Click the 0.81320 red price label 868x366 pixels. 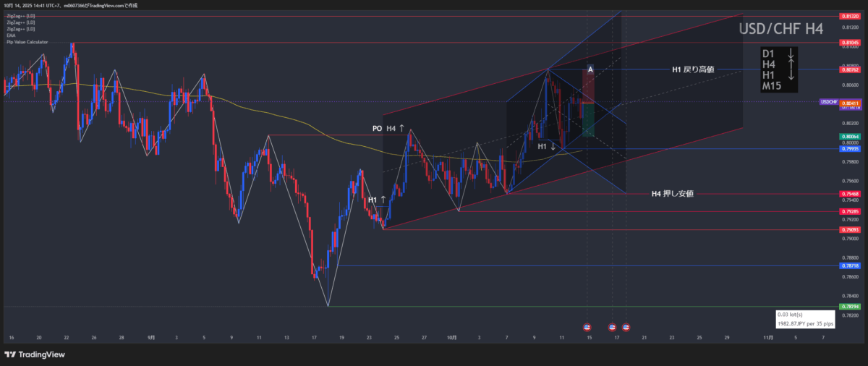pyautogui.click(x=849, y=16)
